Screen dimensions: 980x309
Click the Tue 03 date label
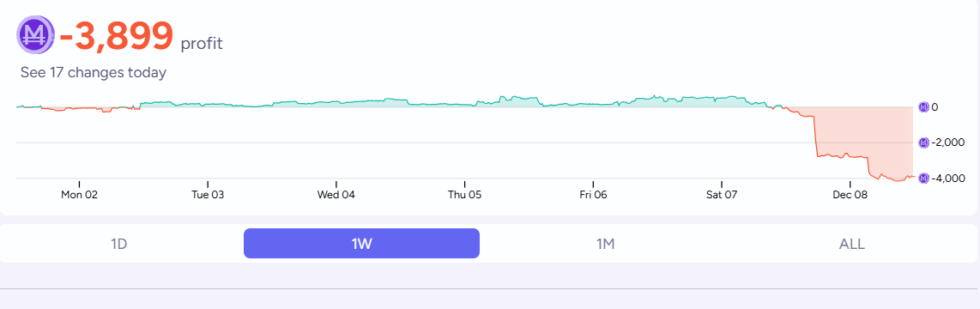pos(208,195)
